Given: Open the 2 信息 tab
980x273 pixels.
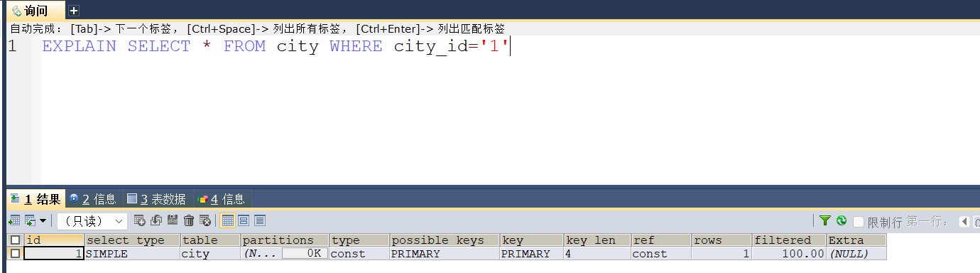Looking at the screenshot, I should (93, 199).
